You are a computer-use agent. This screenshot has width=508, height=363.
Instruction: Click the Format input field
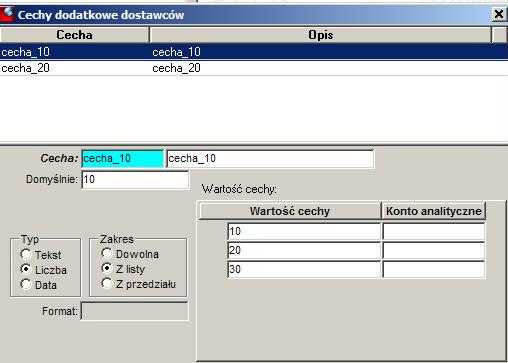(x=135, y=311)
